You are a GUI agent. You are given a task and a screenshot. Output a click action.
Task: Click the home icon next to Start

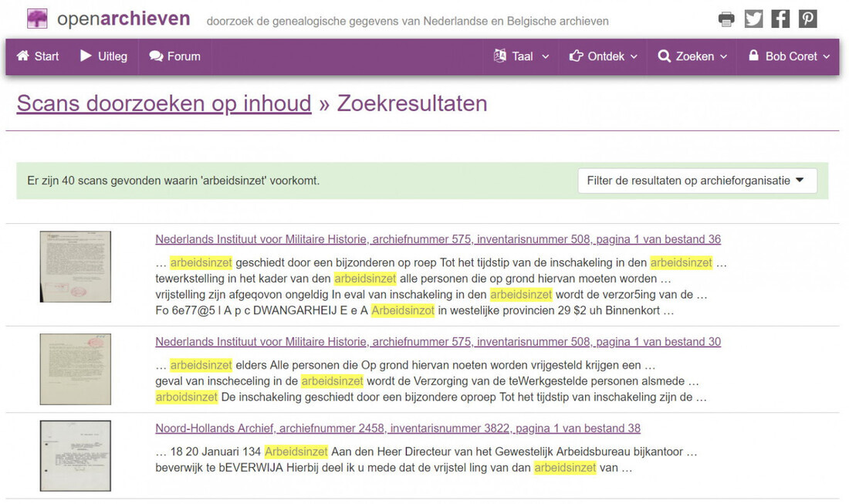click(22, 56)
